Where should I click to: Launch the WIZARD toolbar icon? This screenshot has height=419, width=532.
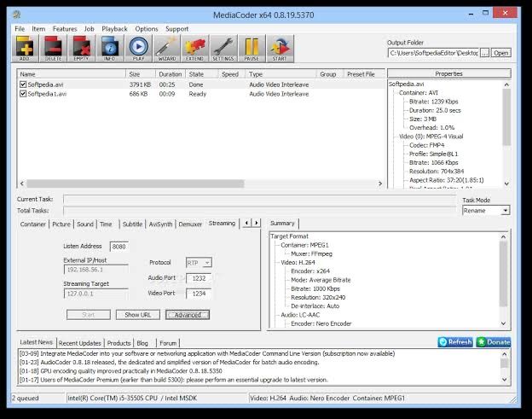[167, 49]
